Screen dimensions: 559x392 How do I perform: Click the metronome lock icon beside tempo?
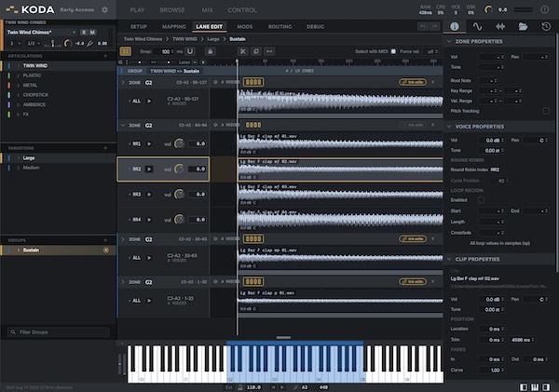click(240, 387)
